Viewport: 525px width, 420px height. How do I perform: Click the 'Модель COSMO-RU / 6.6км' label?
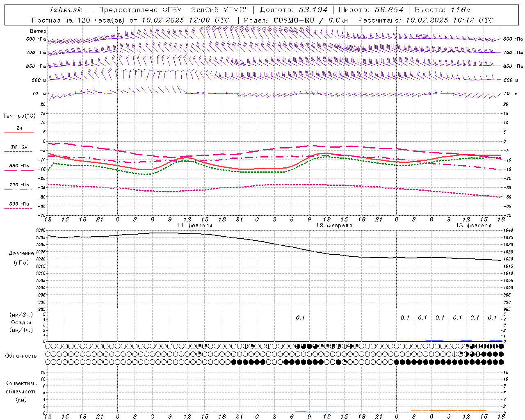click(x=296, y=20)
